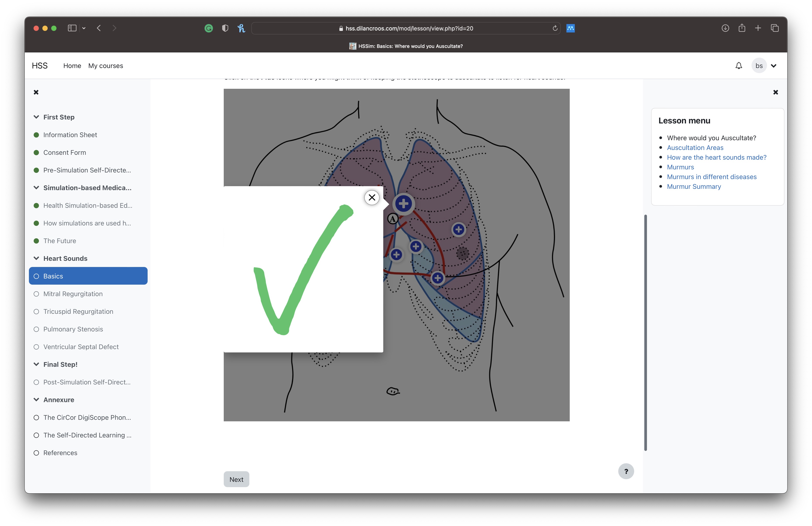Open Murmurs in different diseases page
812x526 pixels.
712,177
